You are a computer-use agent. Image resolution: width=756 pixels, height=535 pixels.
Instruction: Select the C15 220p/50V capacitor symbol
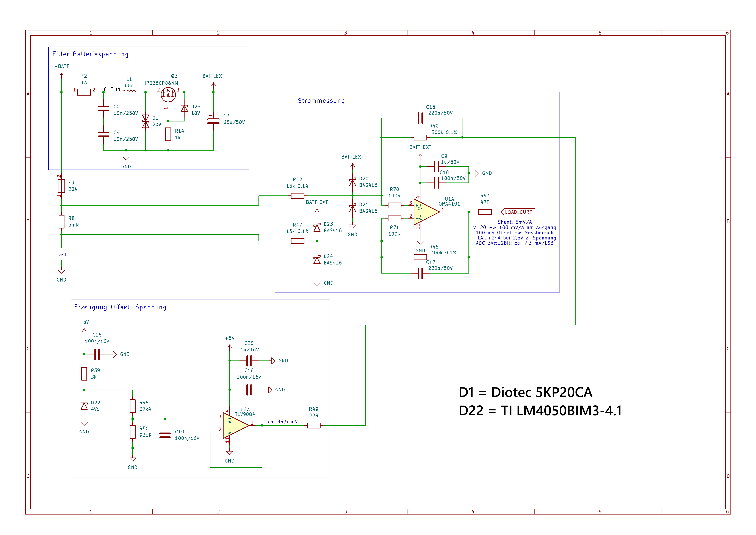[420, 118]
